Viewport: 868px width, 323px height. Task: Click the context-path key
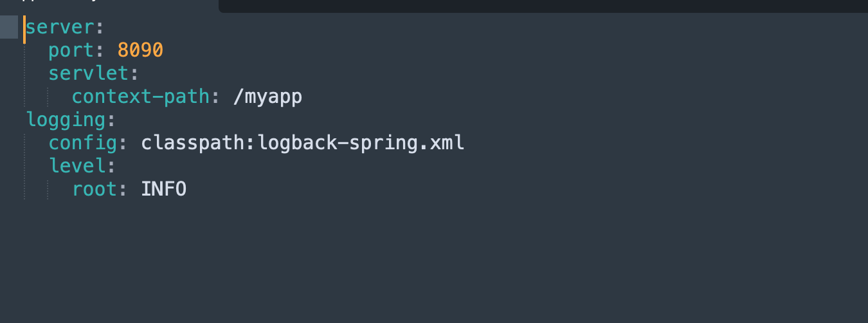141,97
